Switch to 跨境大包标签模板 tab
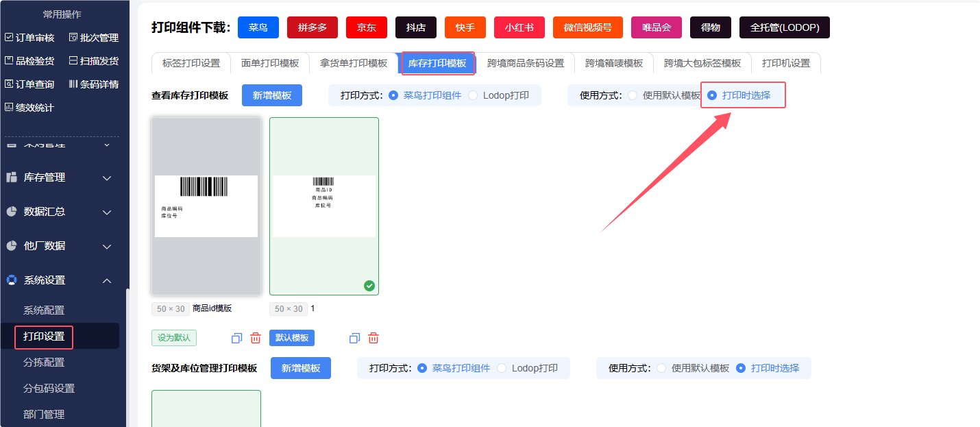 [702, 63]
